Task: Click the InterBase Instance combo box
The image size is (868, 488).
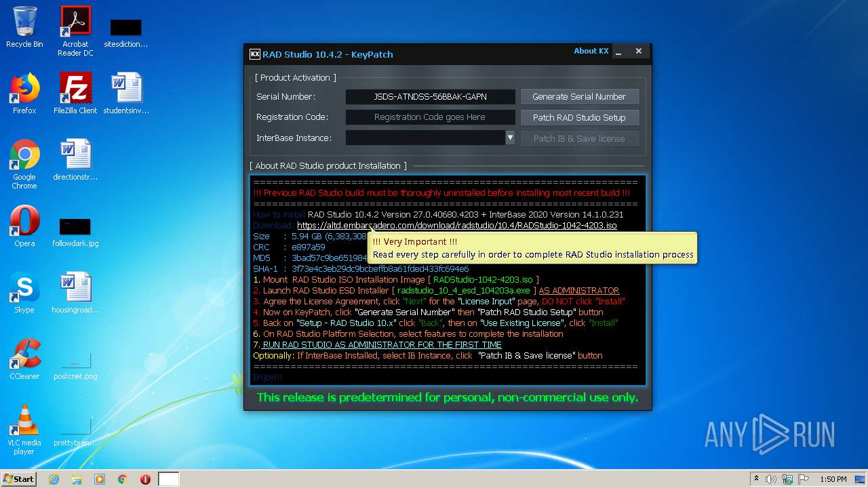Action: pos(431,138)
